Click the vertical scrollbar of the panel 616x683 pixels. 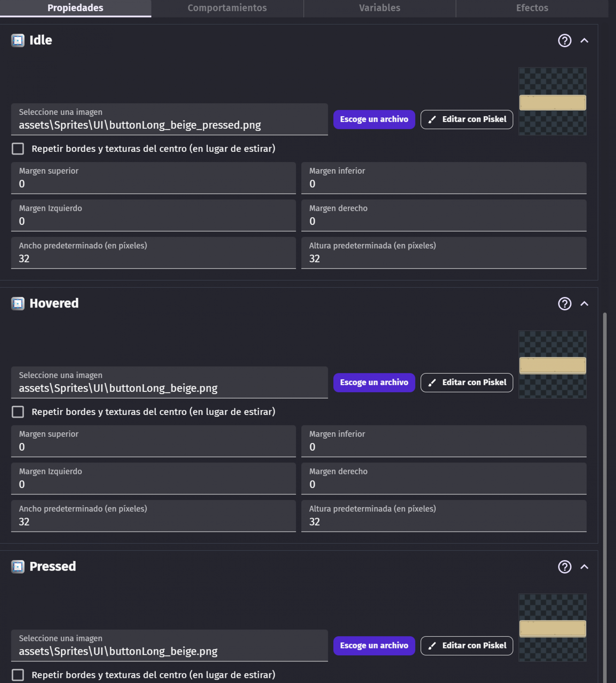pyautogui.click(x=604, y=498)
